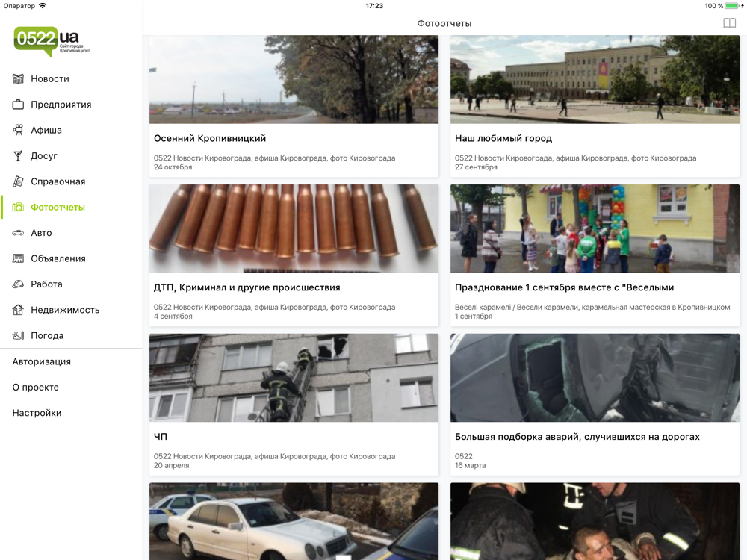Click the Недвижимость house icon
The width and height of the screenshot is (747, 560).
point(18,311)
